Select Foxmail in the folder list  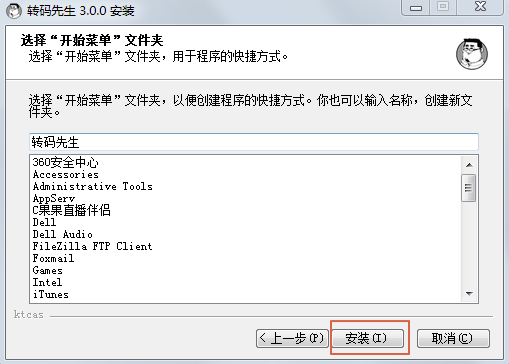53,258
